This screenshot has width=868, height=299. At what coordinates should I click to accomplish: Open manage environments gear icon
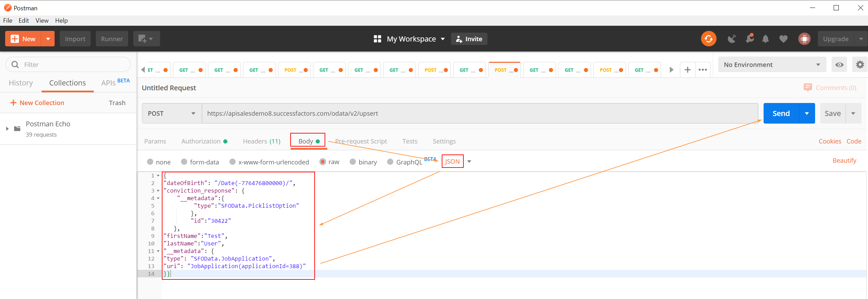(860, 65)
